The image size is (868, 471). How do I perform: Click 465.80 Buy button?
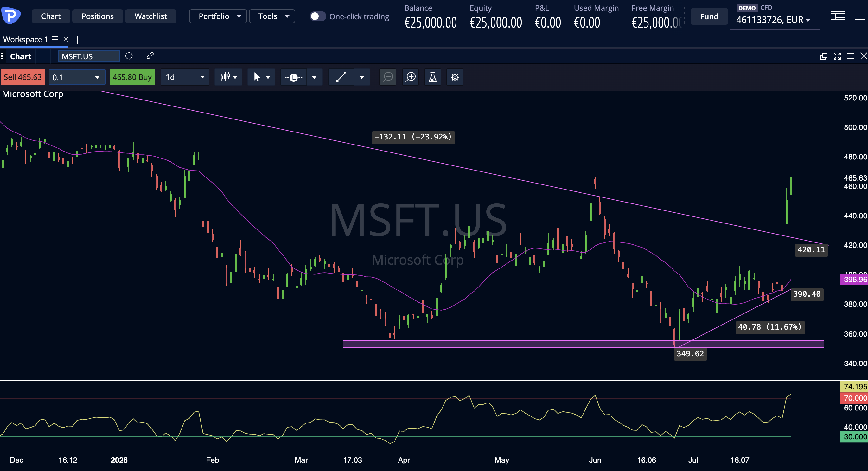pos(132,77)
